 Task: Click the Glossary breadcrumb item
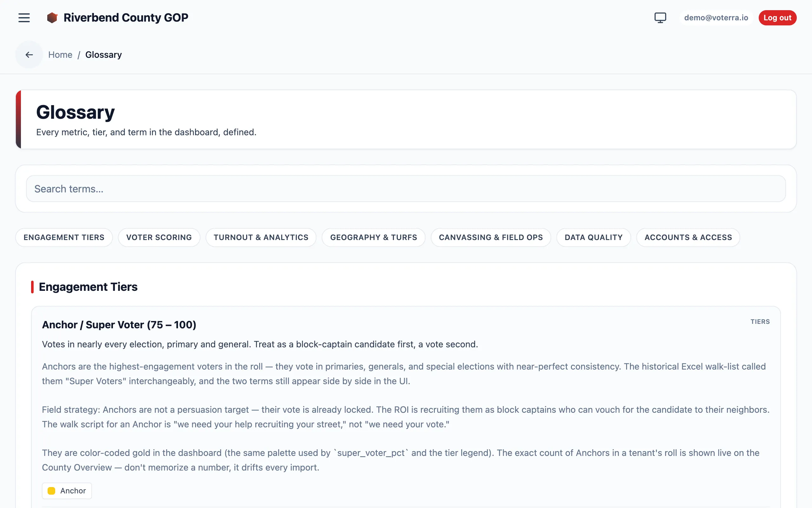[x=103, y=55]
